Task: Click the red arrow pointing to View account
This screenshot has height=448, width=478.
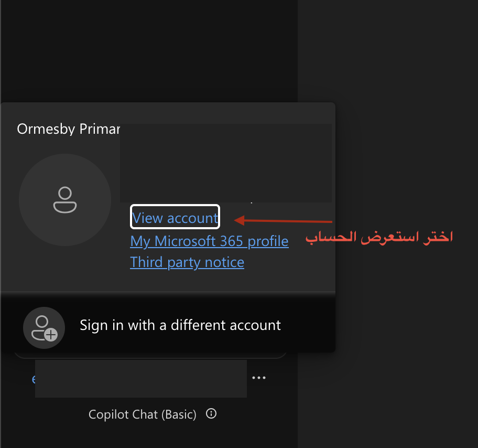Action: (x=283, y=220)
